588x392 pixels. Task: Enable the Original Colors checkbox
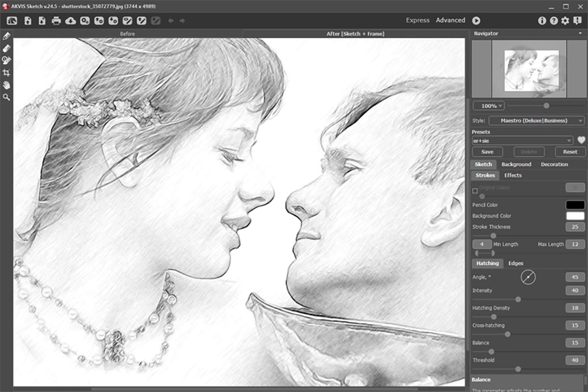[475, 190]
